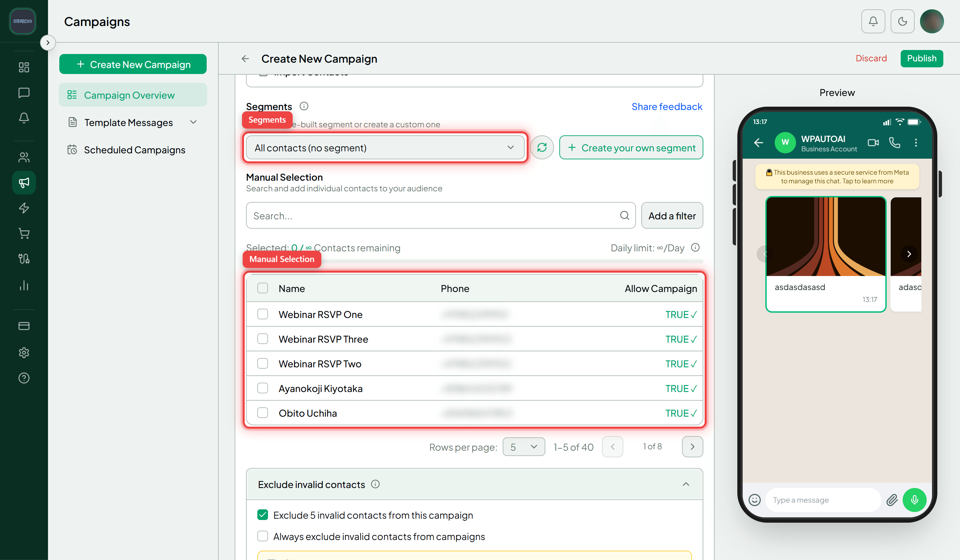Check the Webinar RSVP One row checkbox
The image size is (960, 560).
(262, 314)
